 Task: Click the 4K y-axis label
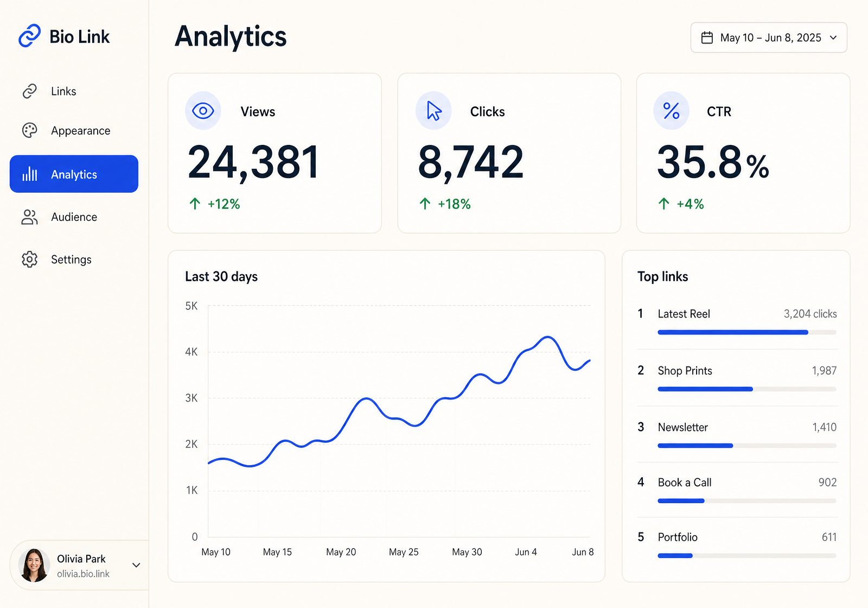point(192,352)
